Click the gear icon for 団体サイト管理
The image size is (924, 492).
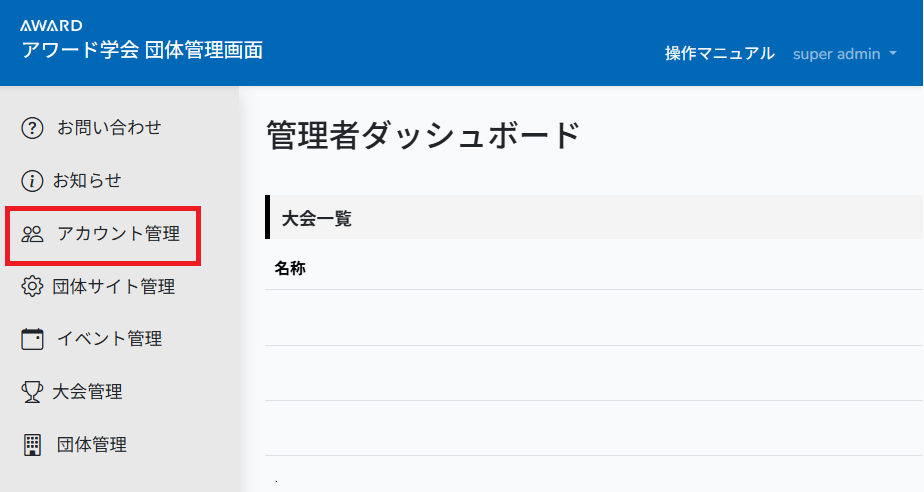click(x=33, y=287)
